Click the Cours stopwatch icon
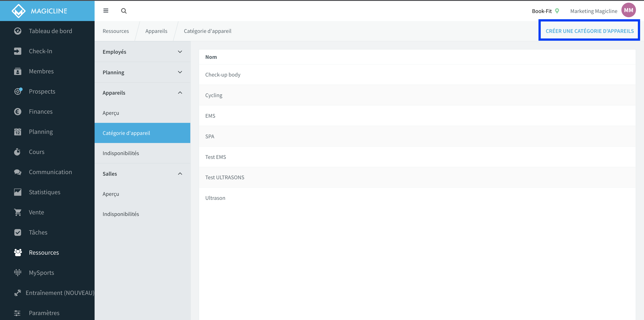Image resolution: width=644 pixels, height=320 pixels. pos(17,152)
